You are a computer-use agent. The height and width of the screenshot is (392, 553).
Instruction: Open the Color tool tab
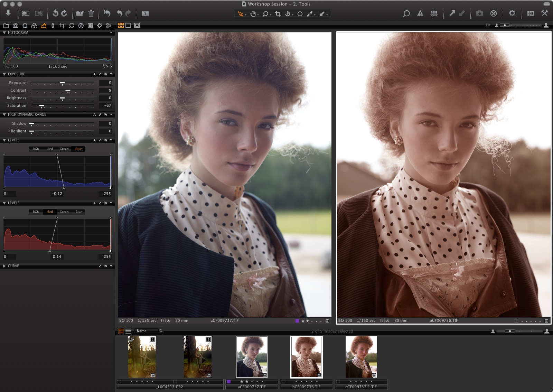(34, 25)
